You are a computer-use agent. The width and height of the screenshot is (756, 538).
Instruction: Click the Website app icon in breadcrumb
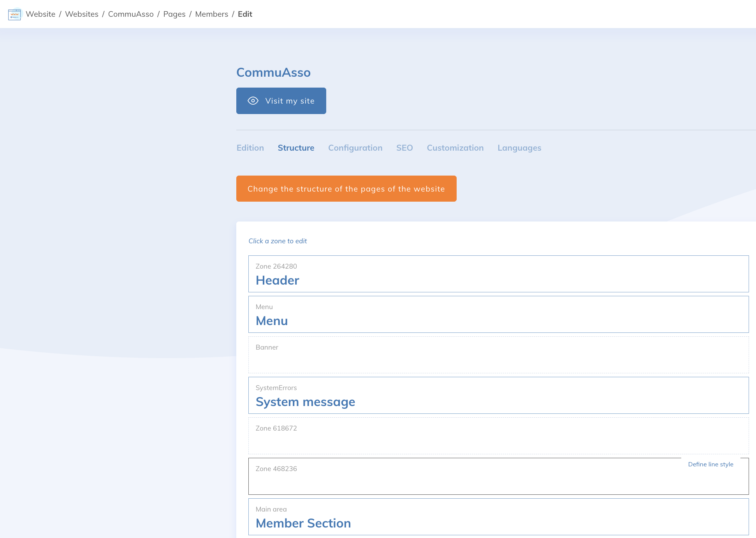pyautogui.click(x=14, y=14)
